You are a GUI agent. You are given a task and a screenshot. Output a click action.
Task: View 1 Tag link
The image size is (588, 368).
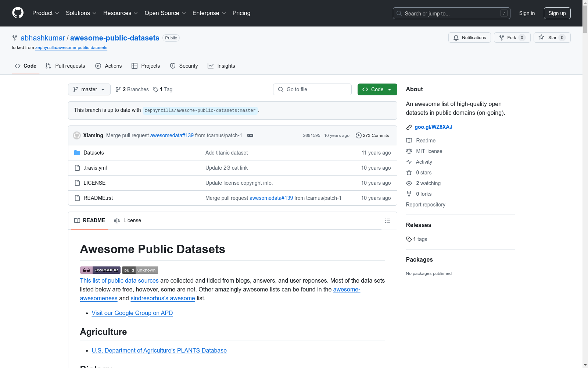click(x=163, y=89)
